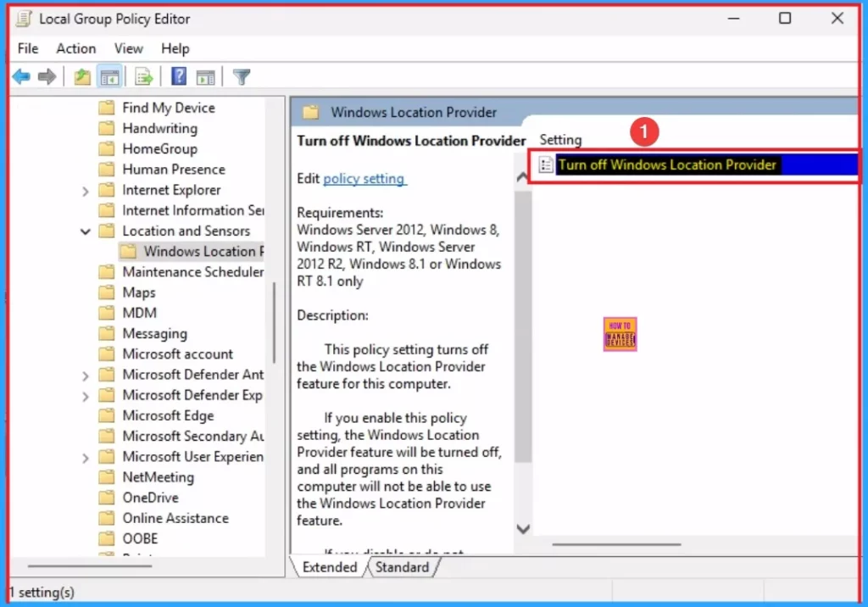Image resolution: width=868 pixels, height=607 pixels.
Task: Click the Back arrow toolbar icon
Action: point(21,76)
